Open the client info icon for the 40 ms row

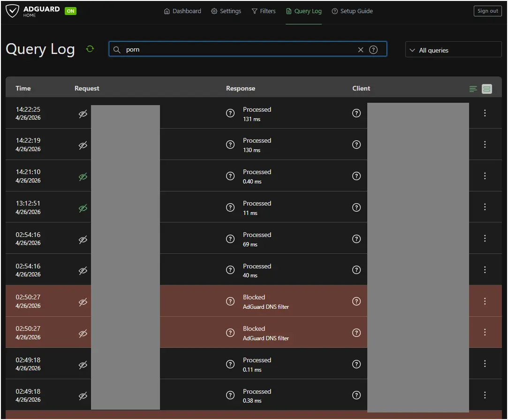tap(356, 270)
